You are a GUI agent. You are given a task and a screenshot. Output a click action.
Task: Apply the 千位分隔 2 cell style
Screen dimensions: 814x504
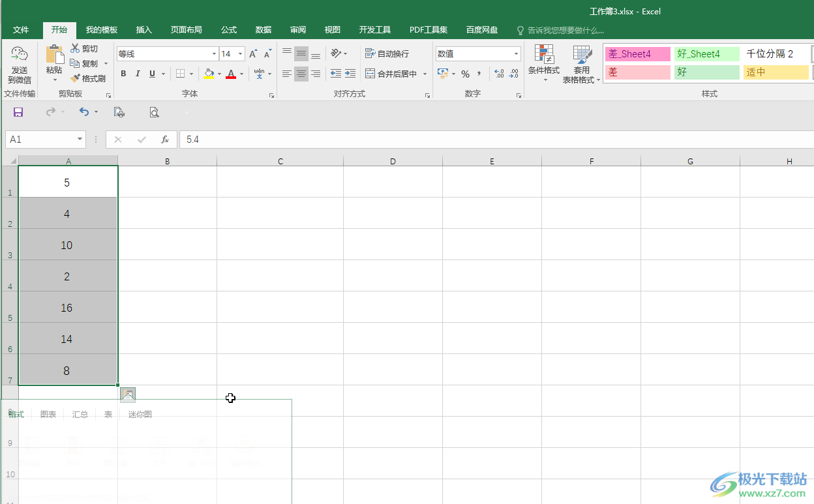776,54
